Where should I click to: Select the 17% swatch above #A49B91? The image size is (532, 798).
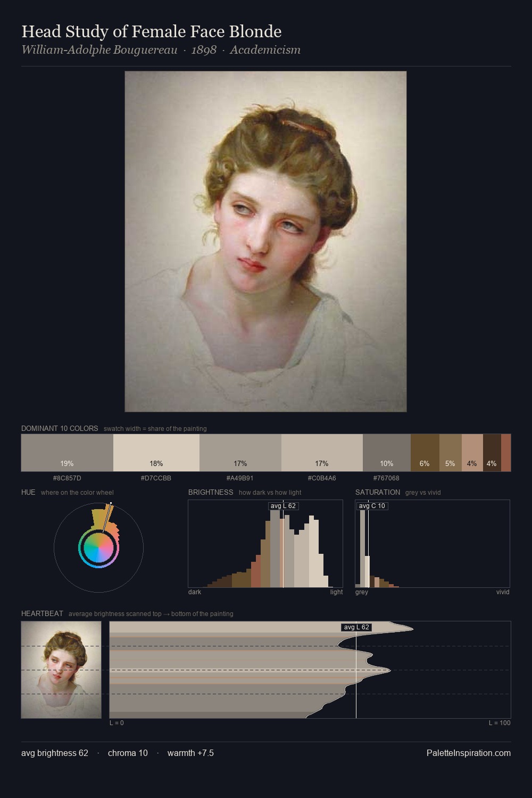[240, 453]
